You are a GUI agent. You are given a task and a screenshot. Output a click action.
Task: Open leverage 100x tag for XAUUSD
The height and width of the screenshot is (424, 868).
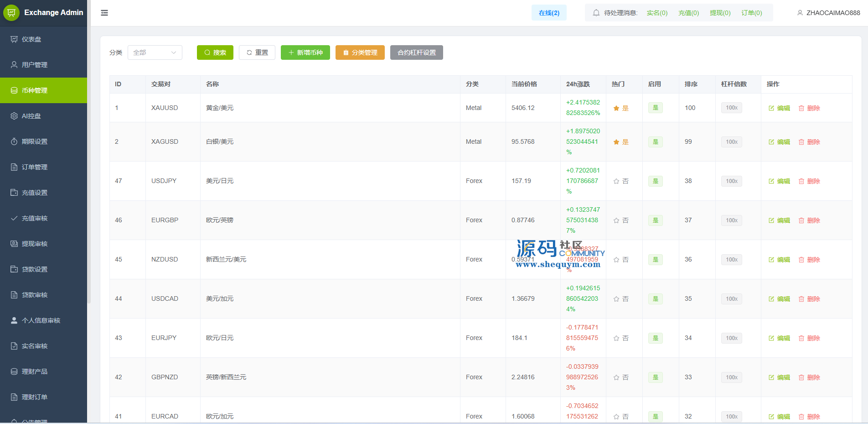[x=731, y=108]
